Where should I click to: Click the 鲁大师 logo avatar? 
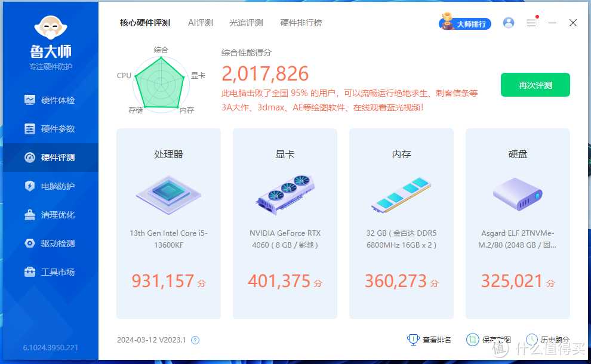point(51,27)
